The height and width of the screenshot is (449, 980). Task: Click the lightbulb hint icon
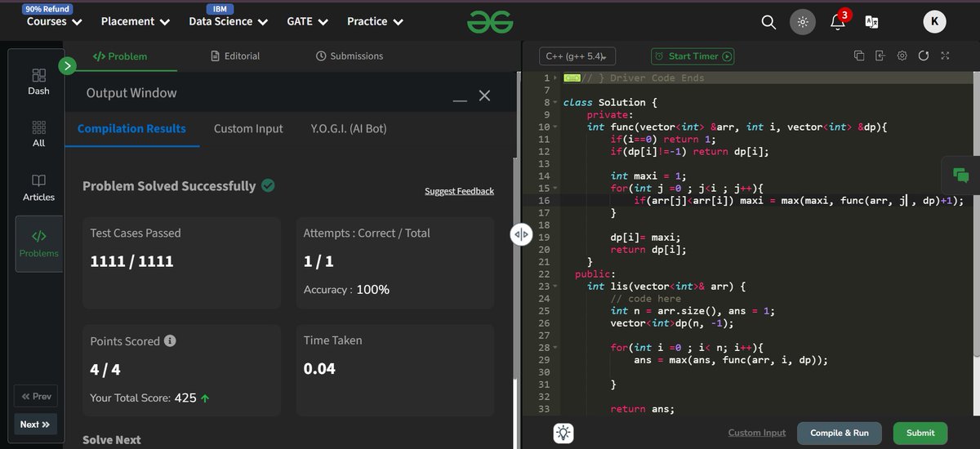point(563,433)
